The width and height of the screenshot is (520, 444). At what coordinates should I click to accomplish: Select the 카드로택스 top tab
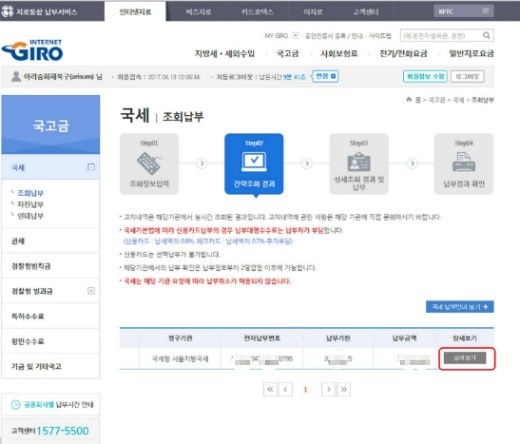coord(257,12)
